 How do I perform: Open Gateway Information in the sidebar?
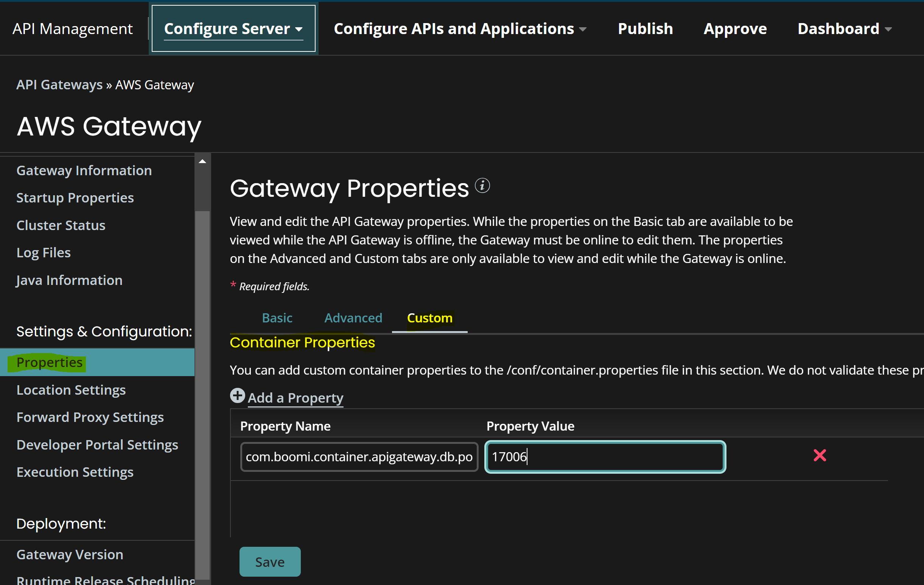84,170
